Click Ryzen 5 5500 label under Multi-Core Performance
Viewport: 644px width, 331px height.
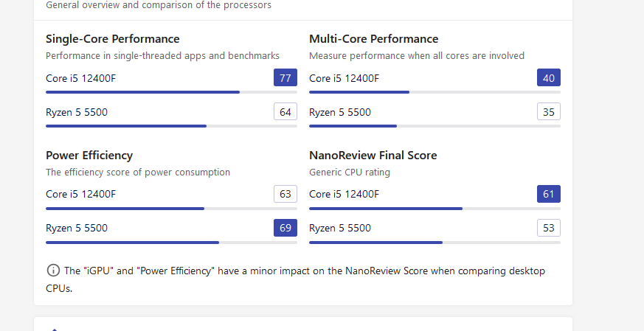(x=340, y=113)
